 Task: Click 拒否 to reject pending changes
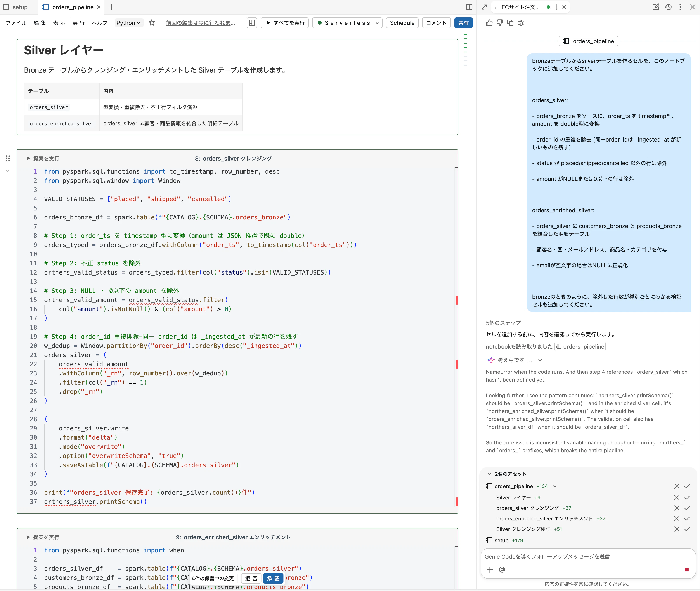[x=251, y=579]
